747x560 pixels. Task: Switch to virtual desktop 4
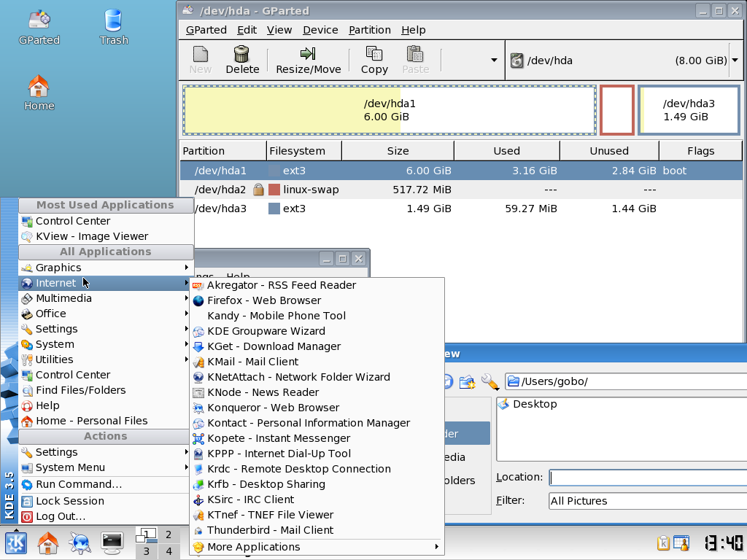pyautogui.click(x=169, y=551)
